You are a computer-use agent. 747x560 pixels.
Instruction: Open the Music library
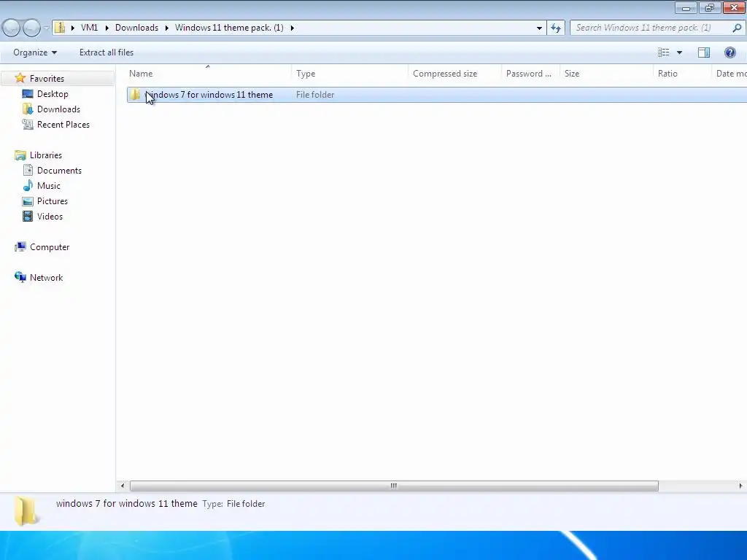pos(49,186)
